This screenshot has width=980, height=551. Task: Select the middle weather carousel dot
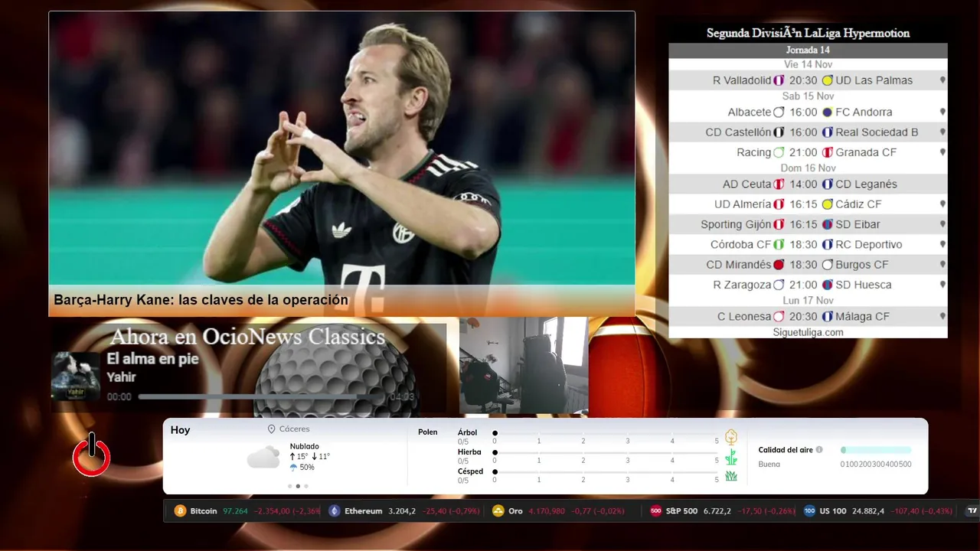[x=298, y=486]
